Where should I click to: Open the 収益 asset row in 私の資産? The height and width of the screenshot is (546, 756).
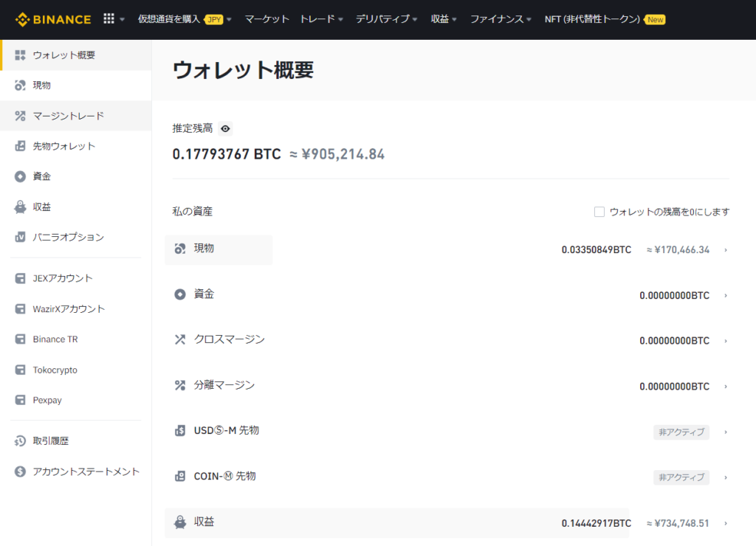tap(205, 522)
